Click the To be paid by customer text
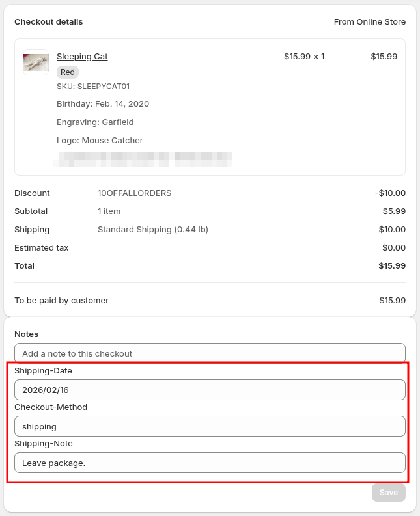Screen dimensions: 420x516 [x=62, y=301]
